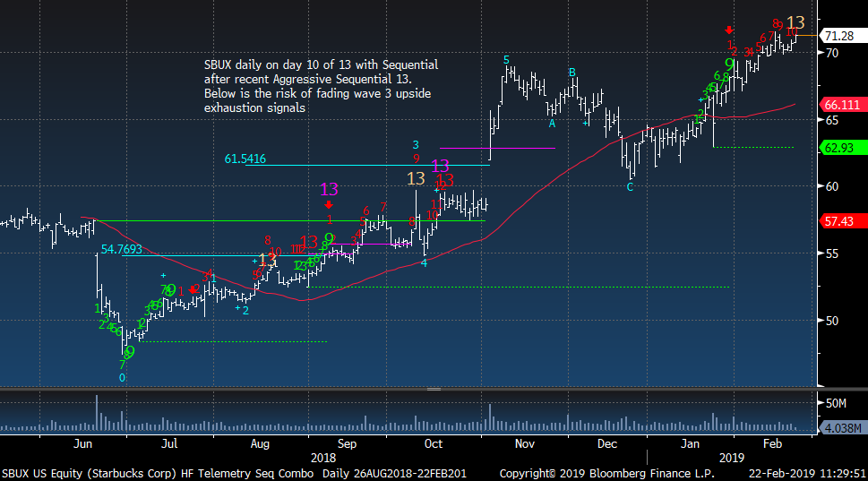Click the cyan wave 0 label at June low
This screenshot has width=868, height=481.
(x=122, y=378)
